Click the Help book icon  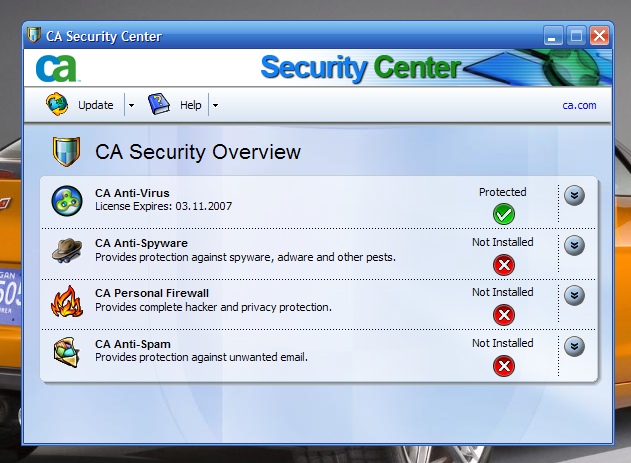click(x=160, y=104)
